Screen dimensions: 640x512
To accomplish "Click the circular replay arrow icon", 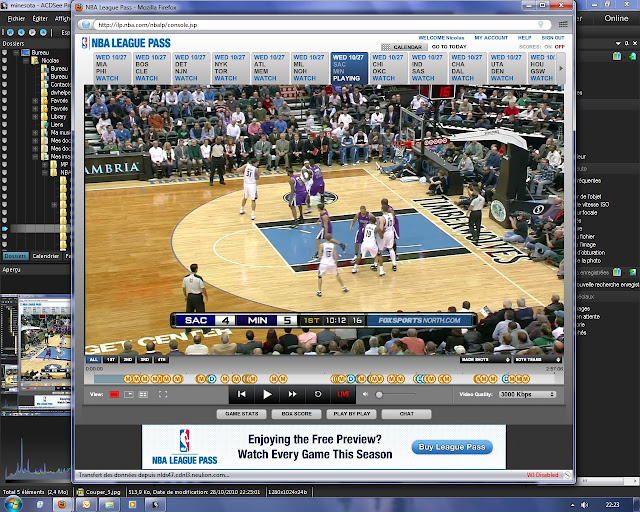I will pyautogui.click(x=318, y=394).
